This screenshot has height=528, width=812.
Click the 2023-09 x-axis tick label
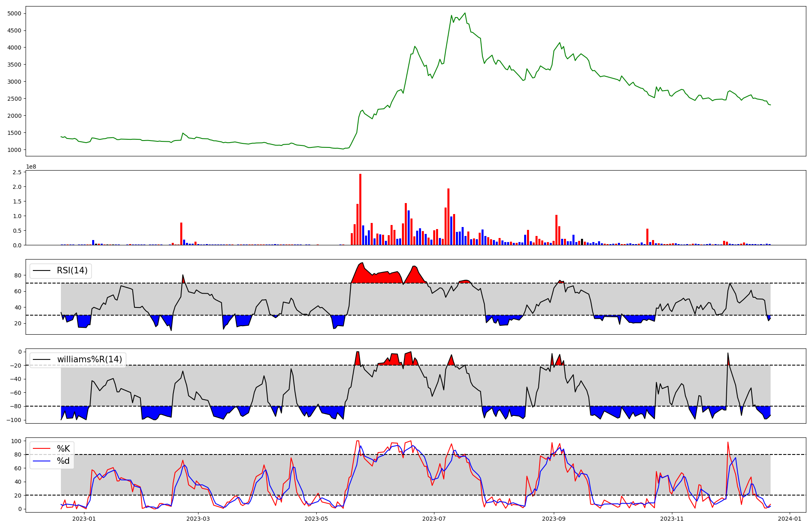click(554, 519)
